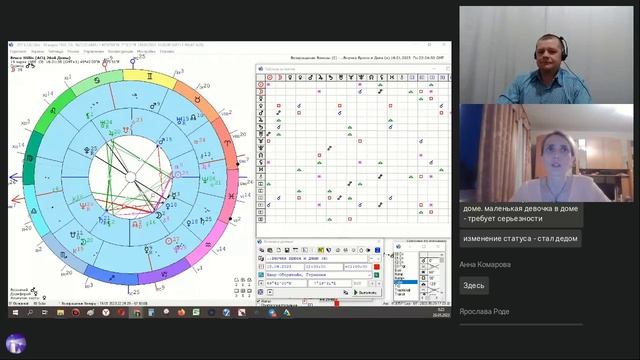640x360 pixels.
Task: Open the Управление menu
Action: coord(93,51)
